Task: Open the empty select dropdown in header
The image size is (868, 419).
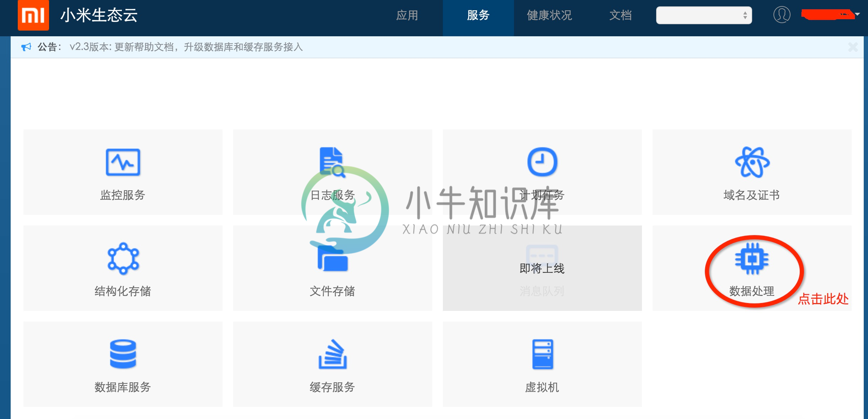Action: (x=704, y=15)
